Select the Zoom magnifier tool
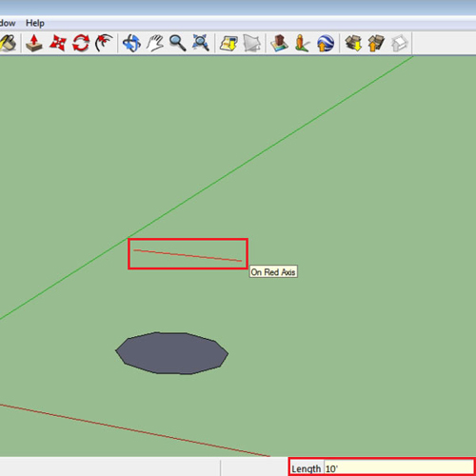This screenshot has width=476, height=476. pyautogui.click(x=177, y=43)
